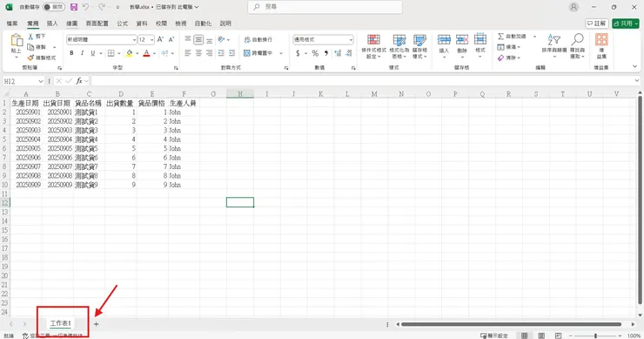This screenshot has height=339, width=644.
Task: Click the Comments (註解) button
Action: click(x=597, y=24)
